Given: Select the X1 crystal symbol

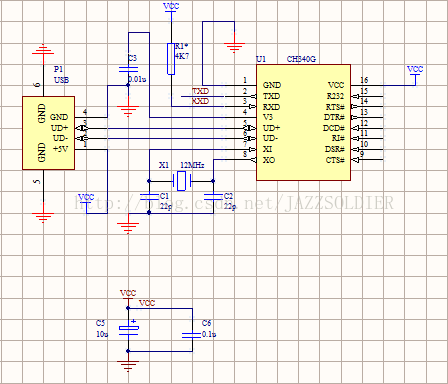Looking at the screenshot, I should tap(182, 181).
